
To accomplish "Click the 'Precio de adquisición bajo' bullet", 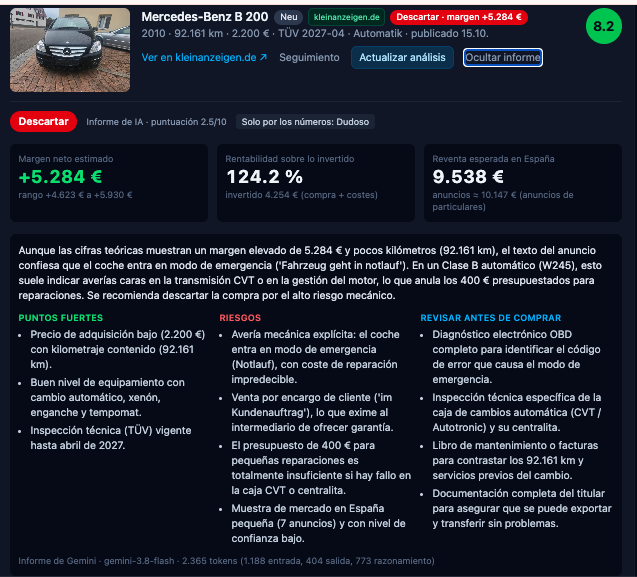I will tap(118, 349).
